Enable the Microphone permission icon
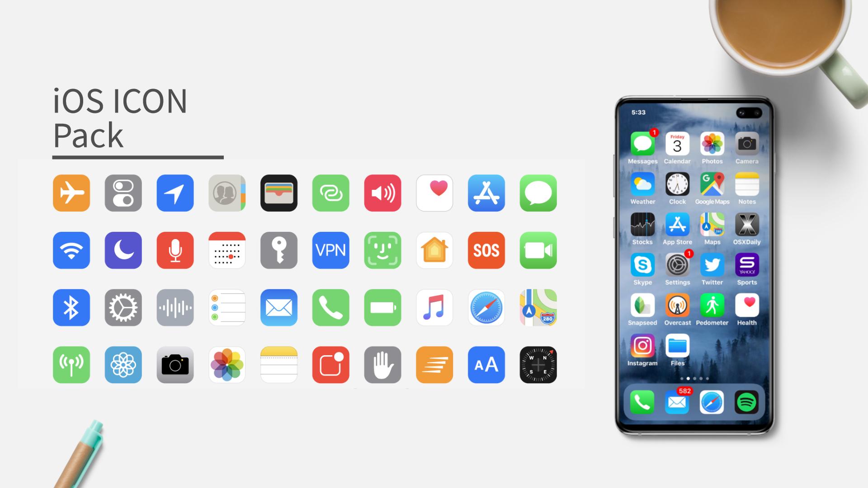 click(175, 250)
